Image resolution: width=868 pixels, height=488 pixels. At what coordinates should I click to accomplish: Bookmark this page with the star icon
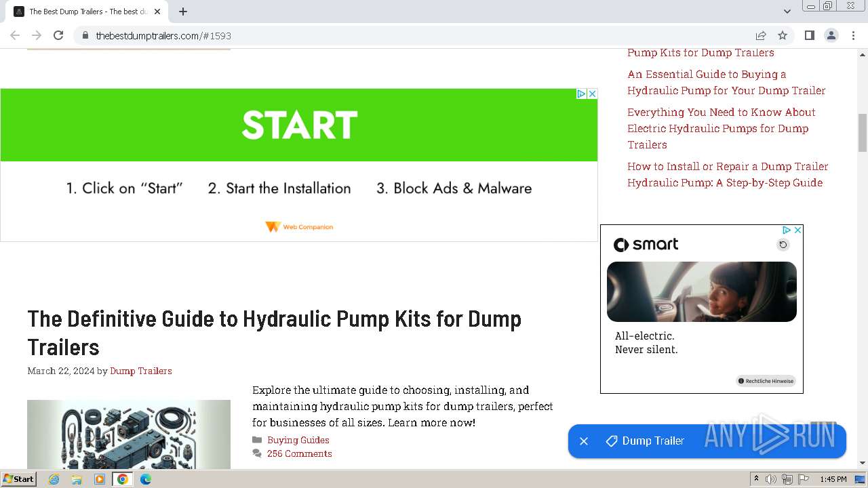click(x=783, y=35)
